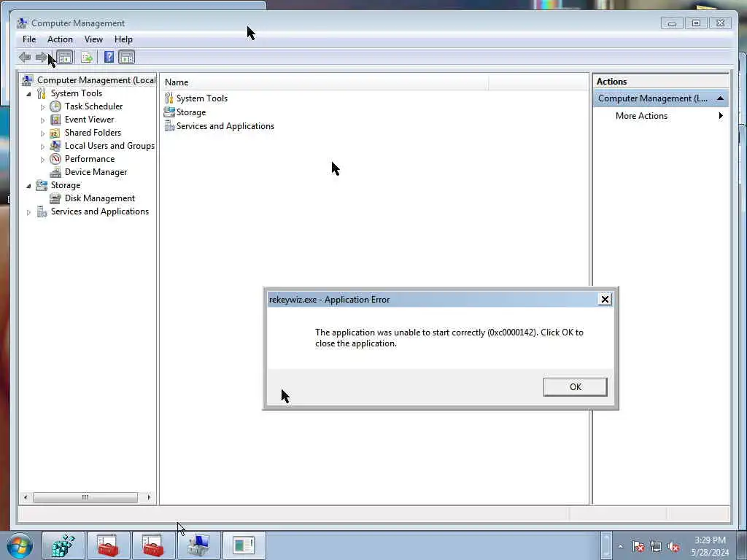The height and width of the screenshot is (560, 747).
Task: Close the rekeywiz.exe error dialog
Action: tap(605, 299)
